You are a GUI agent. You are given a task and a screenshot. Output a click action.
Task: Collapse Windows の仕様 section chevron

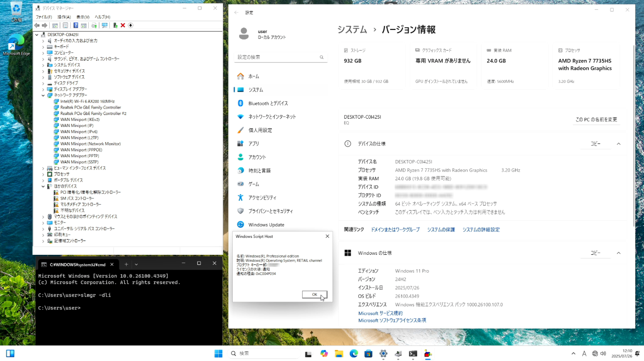(x=618, y=253)
